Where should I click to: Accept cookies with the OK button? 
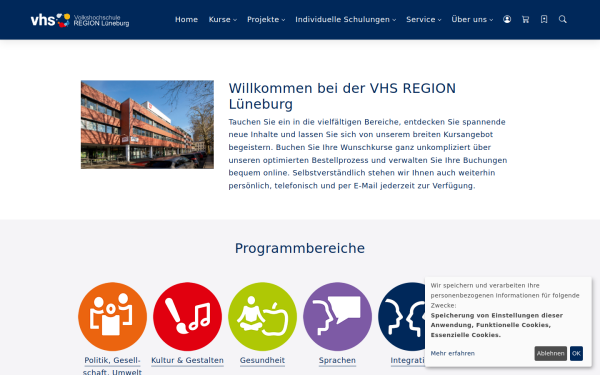tap(576, 354)
